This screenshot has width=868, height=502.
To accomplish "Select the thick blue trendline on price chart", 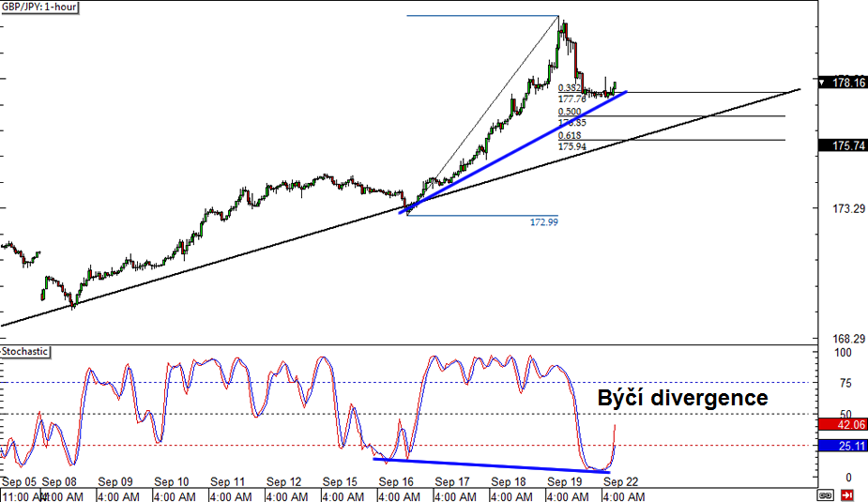I will tap(512, 152).
